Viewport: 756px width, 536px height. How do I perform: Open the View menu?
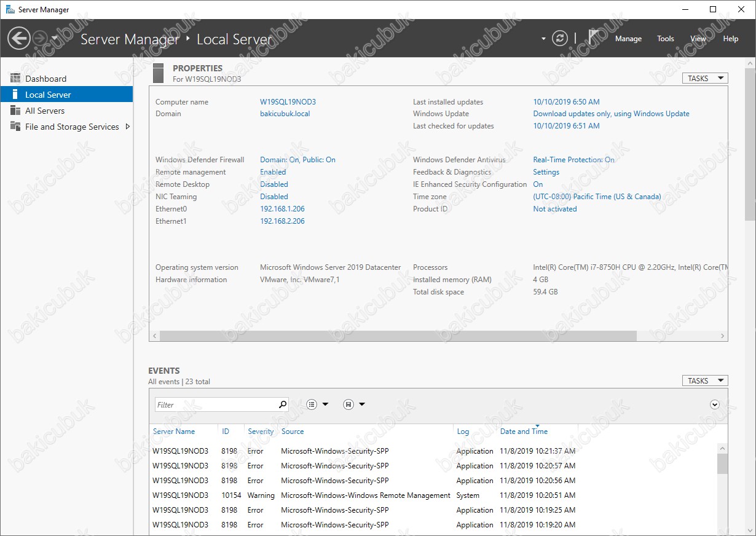coord(698,39)
